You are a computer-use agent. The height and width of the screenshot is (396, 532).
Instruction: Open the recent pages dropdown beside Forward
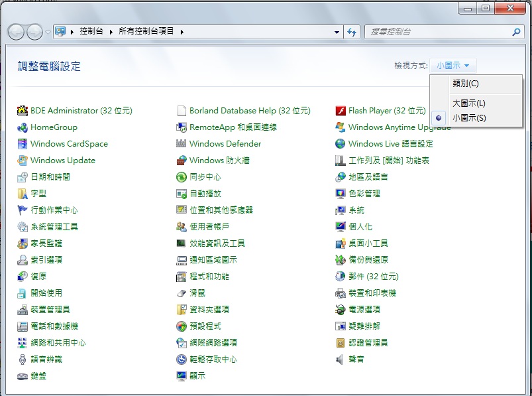point(48,32)
